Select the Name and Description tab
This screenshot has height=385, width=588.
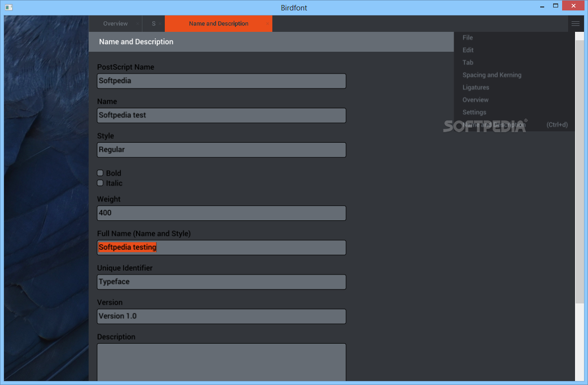(x=219, y=23)
